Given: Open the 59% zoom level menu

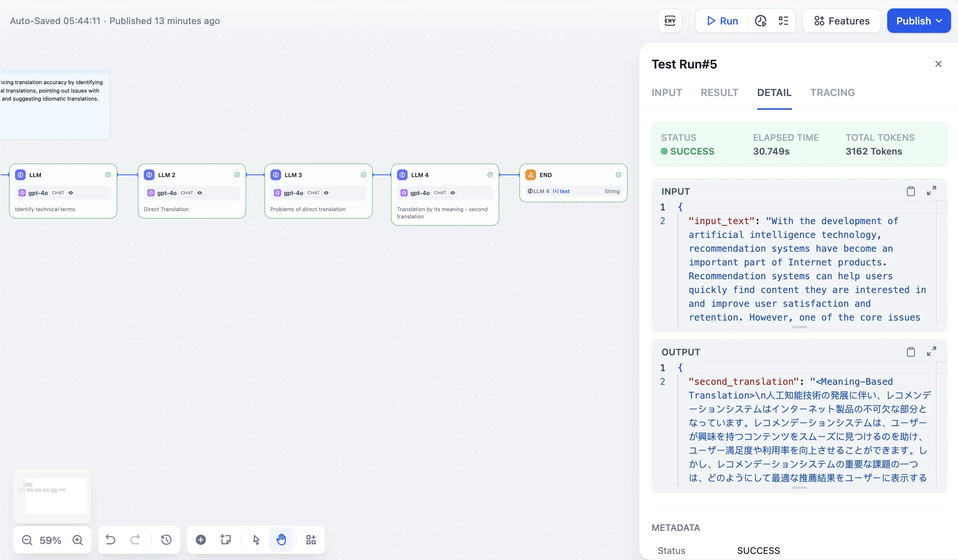Looking at the screenshot, I should [x=51, y=540].
